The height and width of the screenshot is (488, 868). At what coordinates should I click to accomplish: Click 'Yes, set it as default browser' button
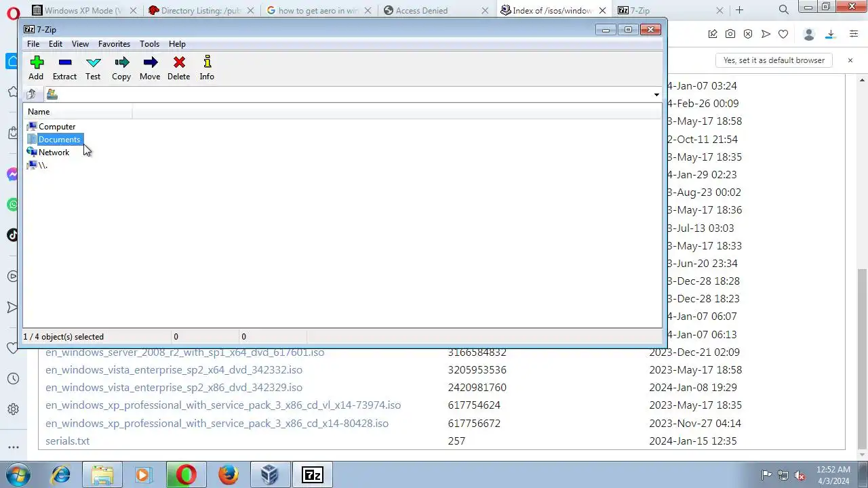click(x=774, y=60)
